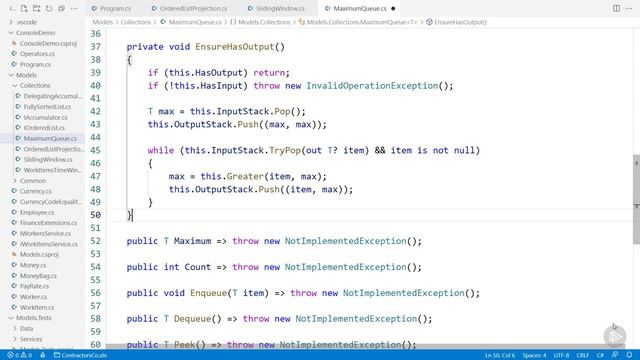
Task: Click the notifications bell in status bar
Action: pos(629,355)
